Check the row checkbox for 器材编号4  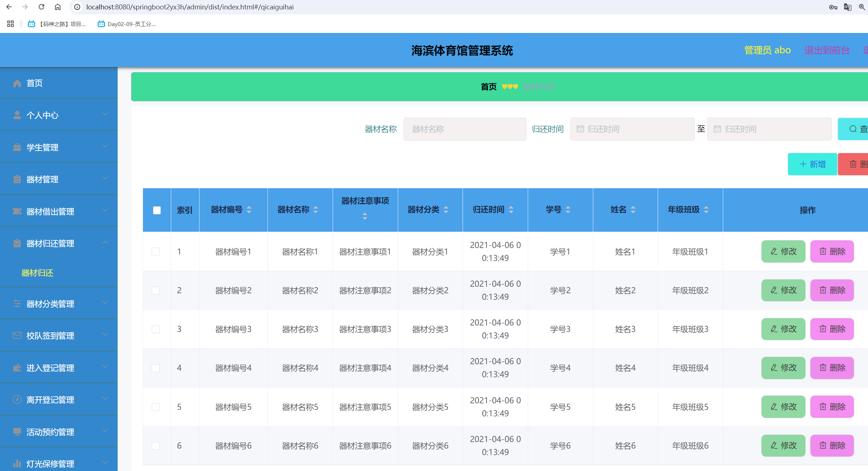(x=156, y=368)
